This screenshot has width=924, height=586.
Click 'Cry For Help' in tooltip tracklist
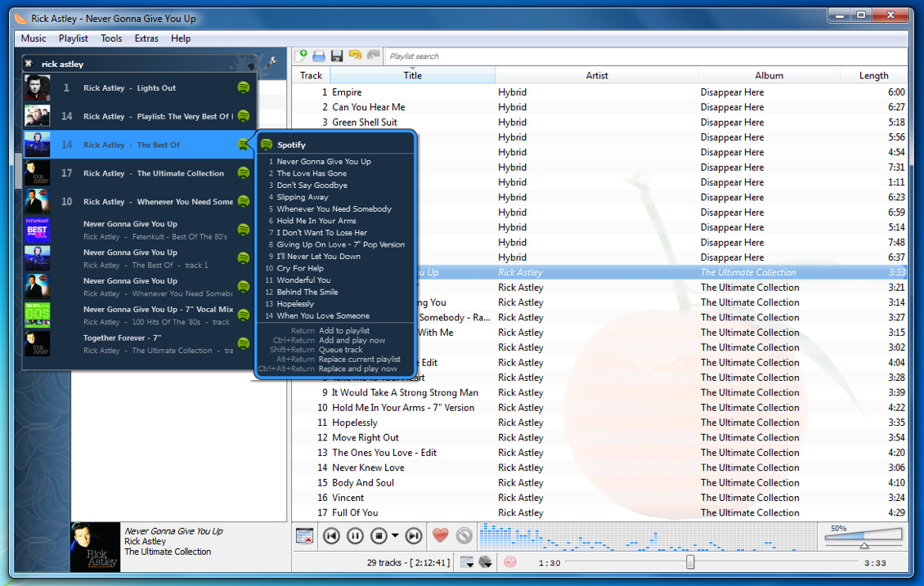300,268
